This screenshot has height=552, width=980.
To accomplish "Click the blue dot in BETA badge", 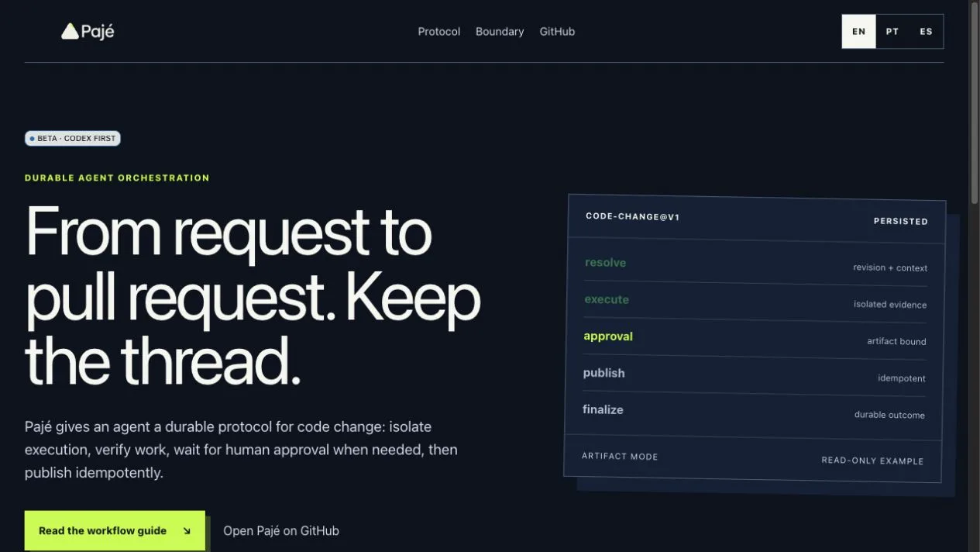I will coord(32,139).
